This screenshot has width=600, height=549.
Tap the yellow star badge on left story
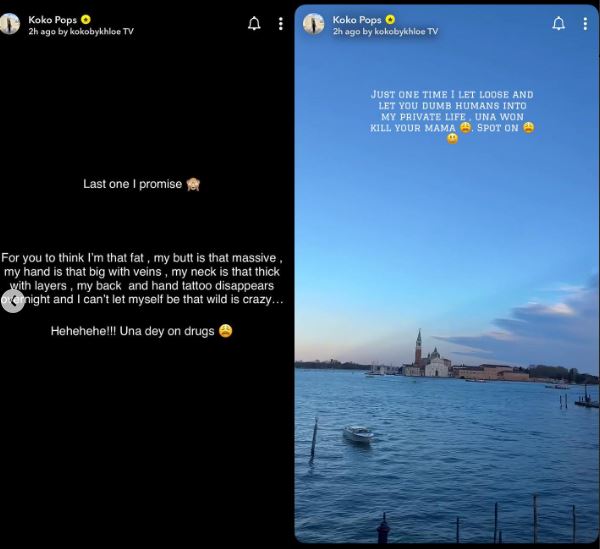[x=86, y=19]
